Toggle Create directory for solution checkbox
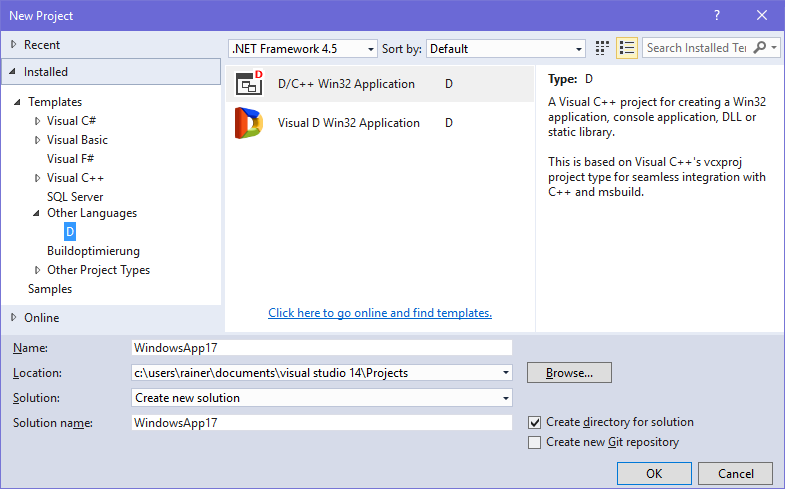The width and height of the screenshot is (785, 489). click(x=534, y=422)
